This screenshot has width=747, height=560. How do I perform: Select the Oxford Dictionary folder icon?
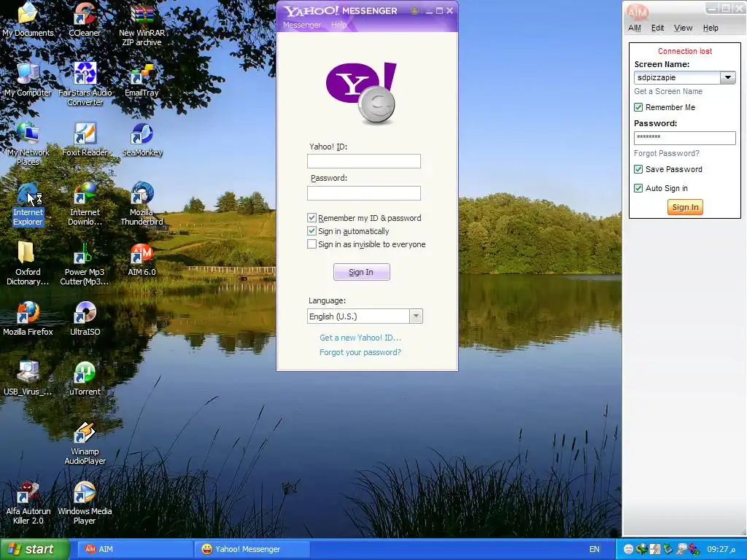click(28, 262)
